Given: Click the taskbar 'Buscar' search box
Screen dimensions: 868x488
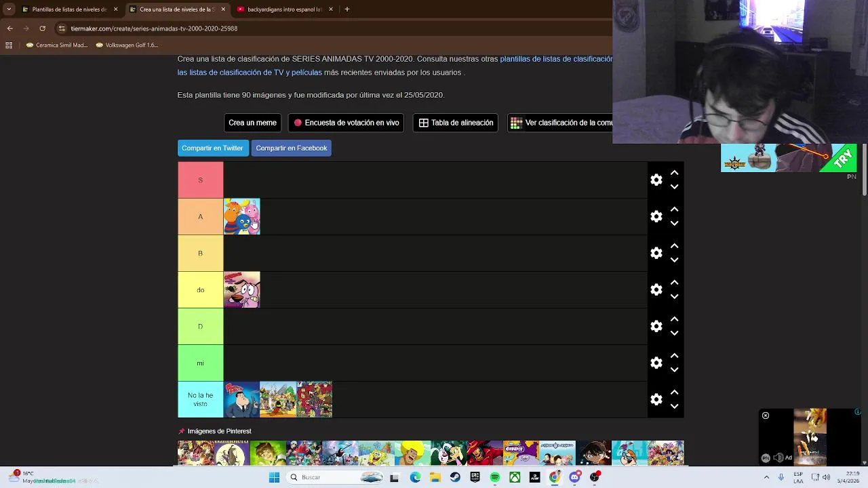Looking at the screenshot, I should pos(336,477).
